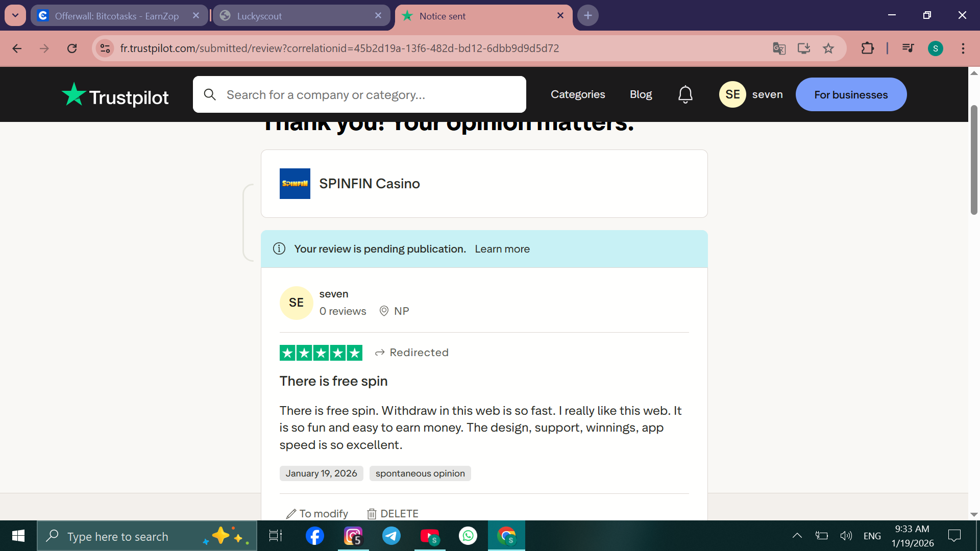Viewport: 980px width, 551px height.
Task: Click the Chrome icon on the taskbar
Action: click(x=506, y=536)
